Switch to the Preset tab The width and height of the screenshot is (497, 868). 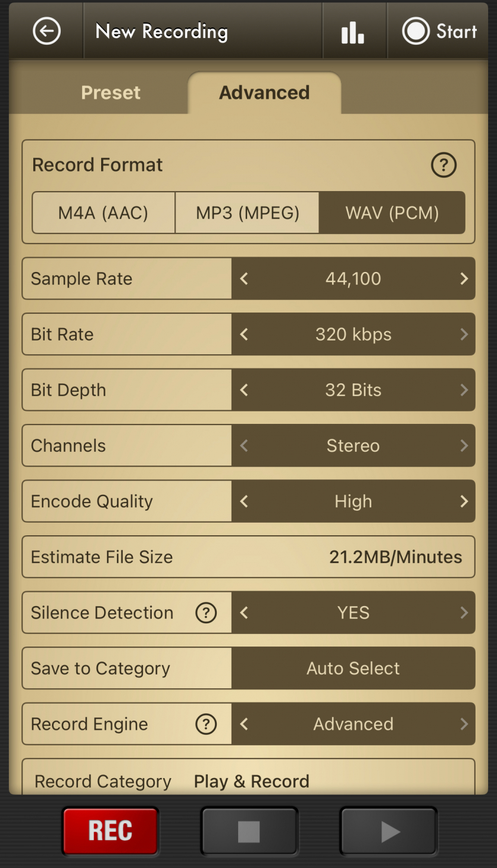pyautogui.click(x=111, y=93)
